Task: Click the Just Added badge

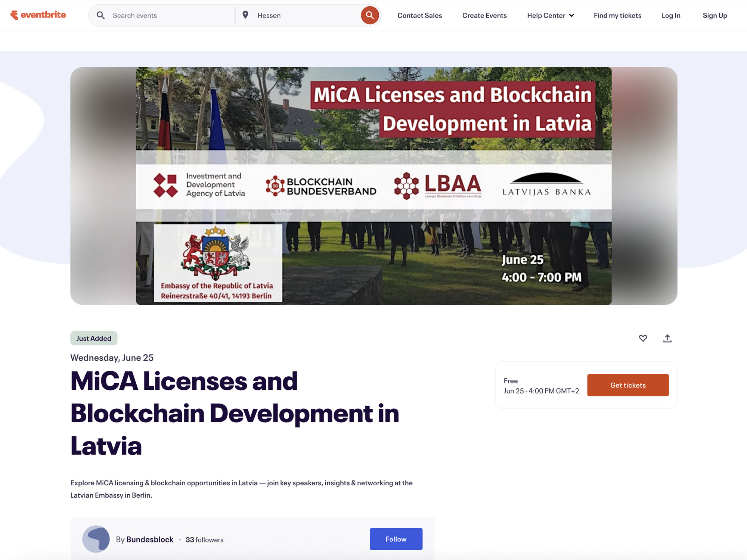Action: click(x=94, y=338)
